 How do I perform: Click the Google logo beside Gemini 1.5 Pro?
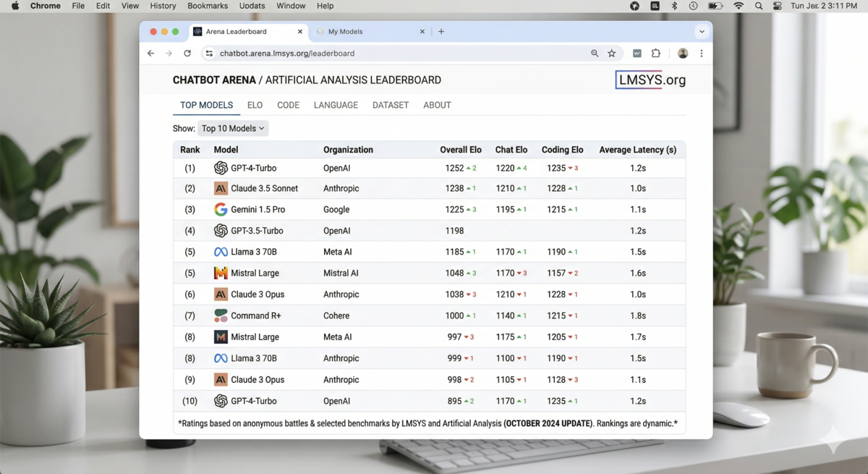(x=221, y=210)
